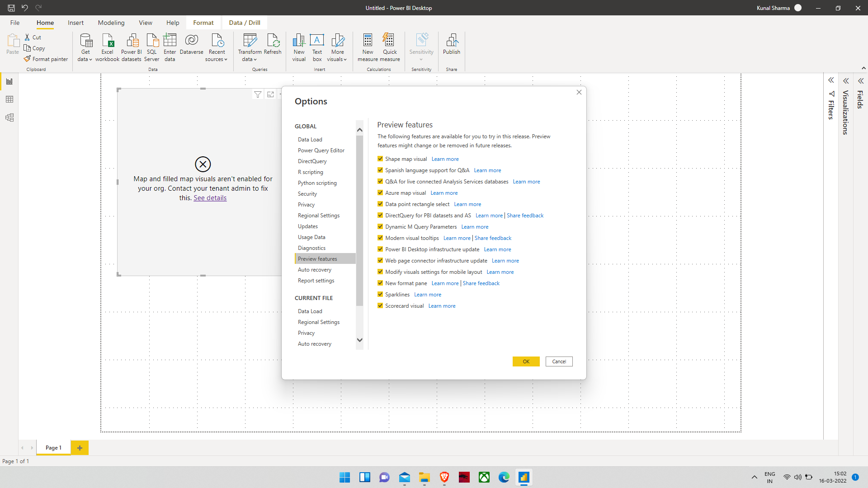The height and width of the screenshot is (488, 868).
Task: Click the options list scrollbar up arrow
Action: [360, 130]
